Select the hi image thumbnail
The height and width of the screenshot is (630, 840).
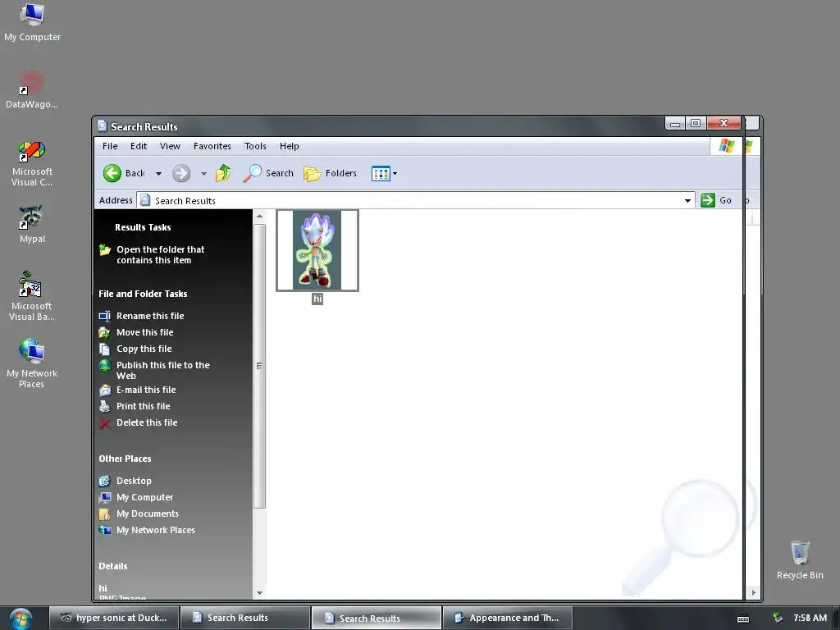coord(317,250)
